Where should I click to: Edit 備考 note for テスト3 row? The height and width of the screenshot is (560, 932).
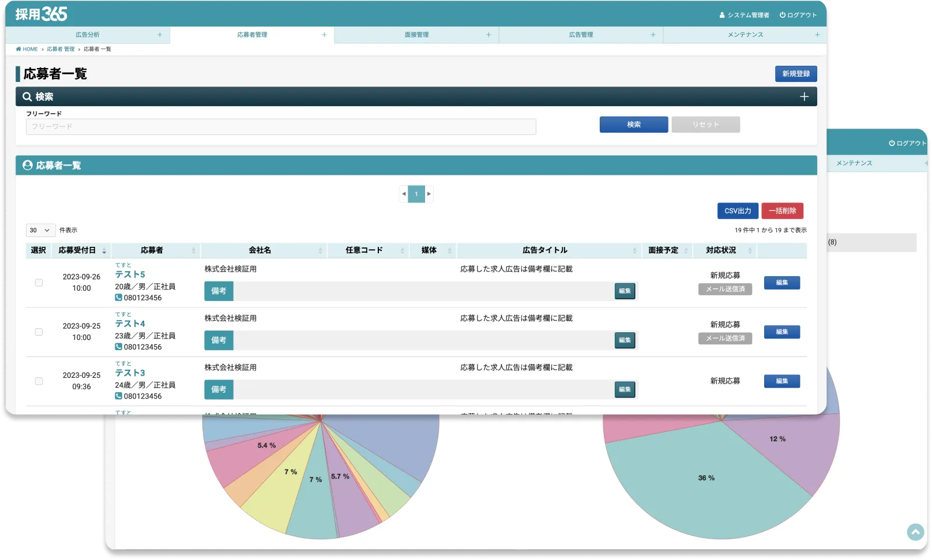point(625,390)
